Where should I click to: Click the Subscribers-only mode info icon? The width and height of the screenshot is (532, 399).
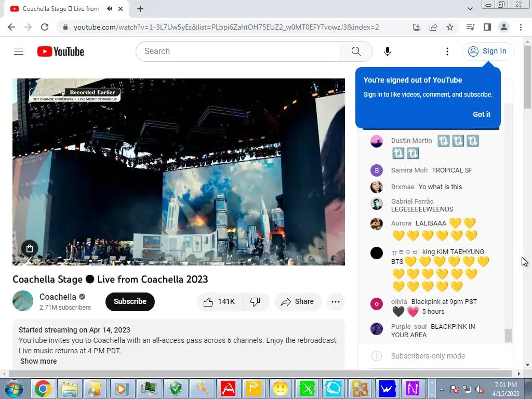(x=376, y=356)
